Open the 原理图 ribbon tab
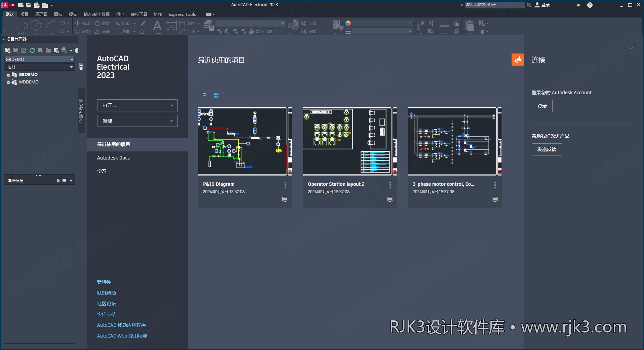The width and height of the screenshot is (644, 350). (x=41, y=14)
